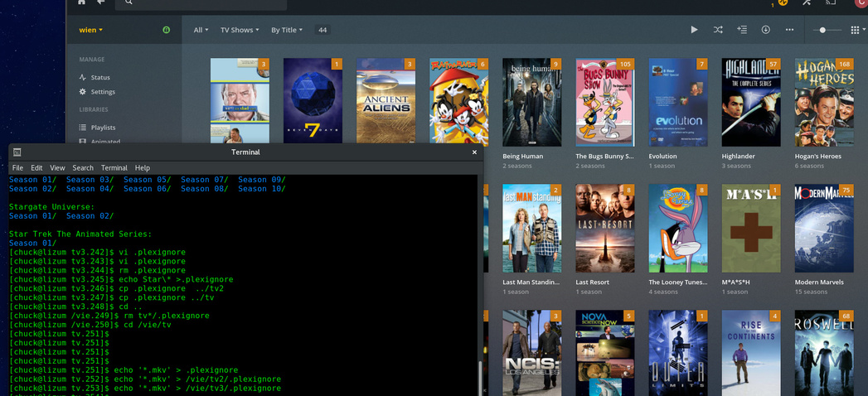Open Settings in the Manage sidebar

pyautogui.click(x=103, y=92)
